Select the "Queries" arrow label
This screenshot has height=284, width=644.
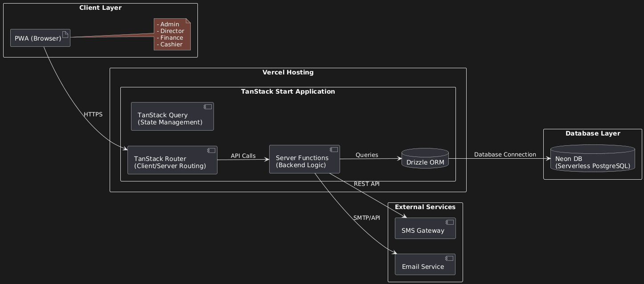point(367,155)
